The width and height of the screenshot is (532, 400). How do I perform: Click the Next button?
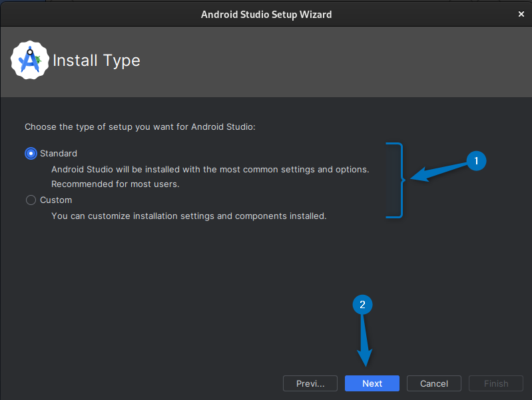[372, 383]
